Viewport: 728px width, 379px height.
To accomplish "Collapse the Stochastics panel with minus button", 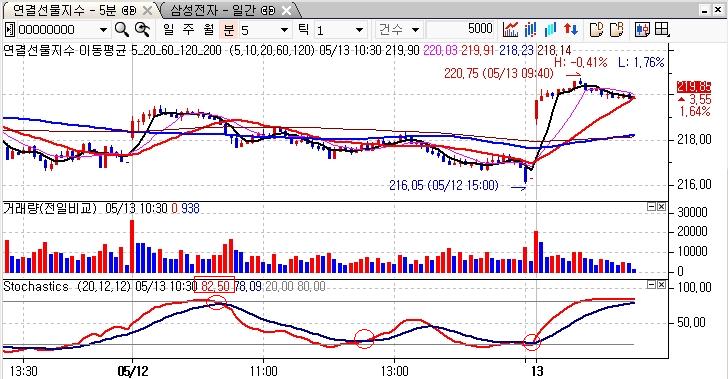I will tap(652, 284).
